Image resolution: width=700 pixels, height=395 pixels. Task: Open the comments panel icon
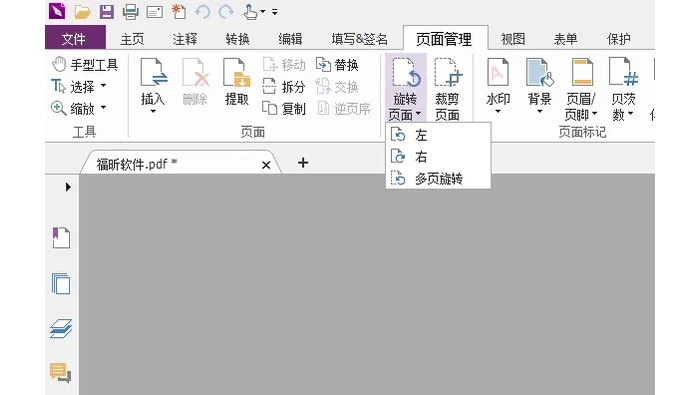coord(61,373)
